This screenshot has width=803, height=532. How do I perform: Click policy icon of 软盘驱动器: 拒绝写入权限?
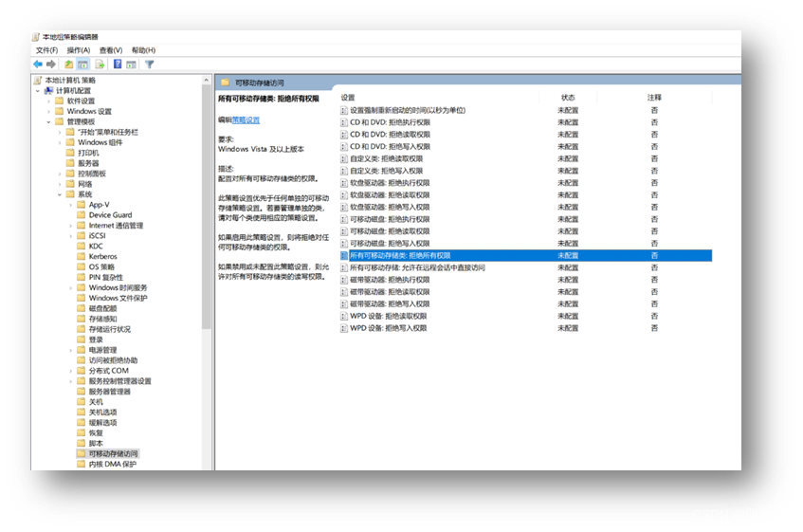click(x=344, y=208)
